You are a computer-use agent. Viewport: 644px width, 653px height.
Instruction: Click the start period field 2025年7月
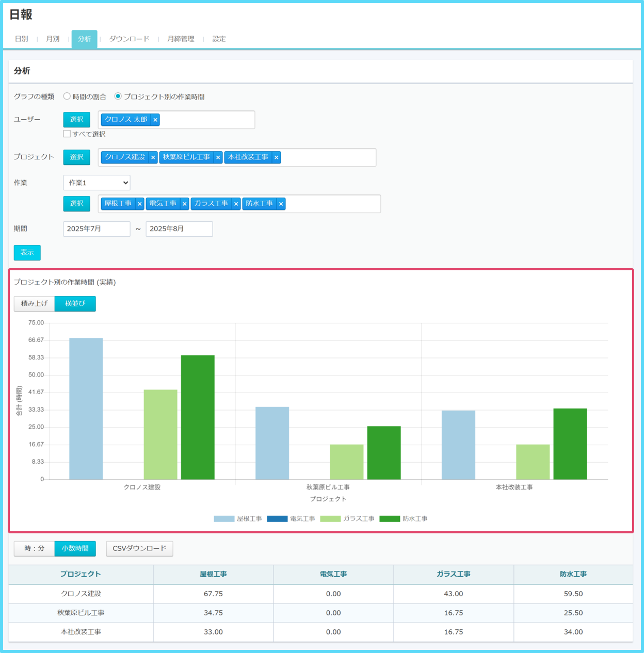pyautogui.click(x=97, y=229)
